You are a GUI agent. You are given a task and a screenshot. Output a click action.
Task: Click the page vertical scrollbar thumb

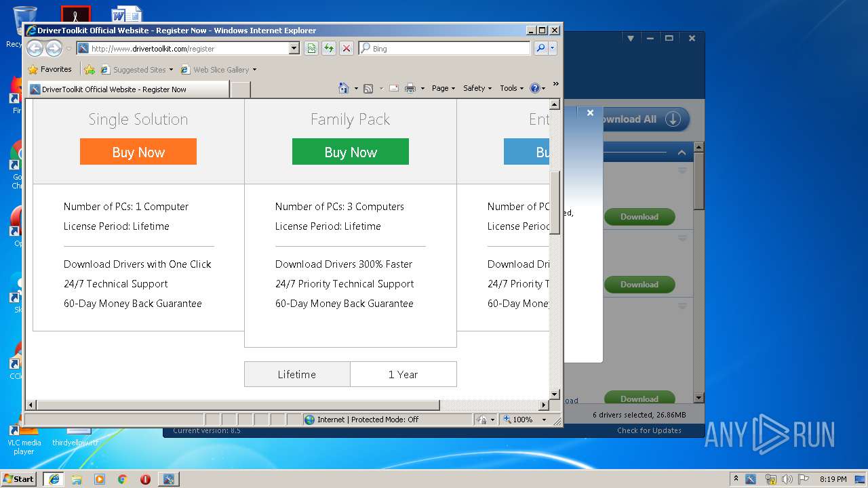pyautogui.click(x=554, y=203)
